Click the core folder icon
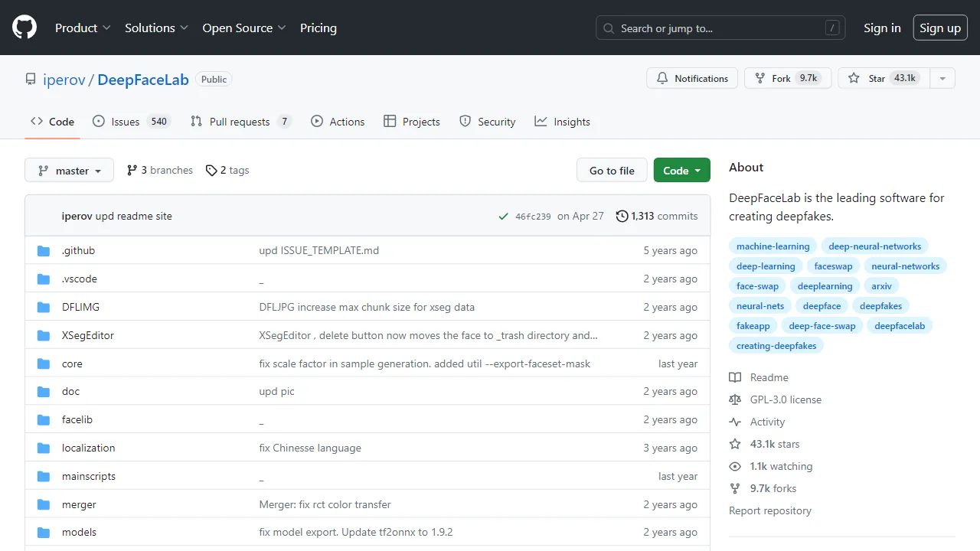Screen dimensions: 980x551 point(44,364)
